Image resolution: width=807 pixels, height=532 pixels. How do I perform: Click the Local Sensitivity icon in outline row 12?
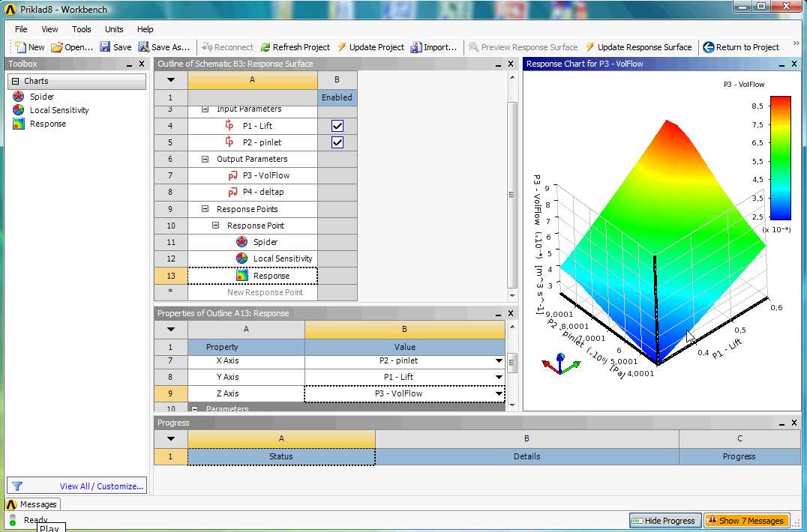242,258
